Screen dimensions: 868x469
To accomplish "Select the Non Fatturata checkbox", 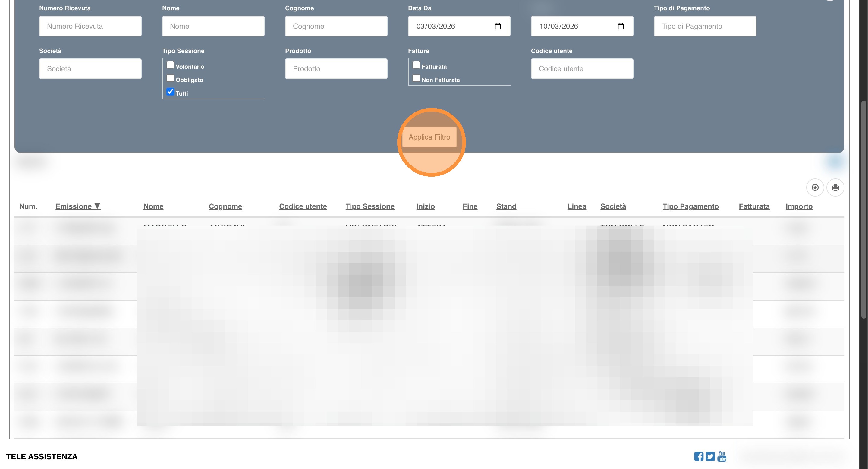I will 416,78.
